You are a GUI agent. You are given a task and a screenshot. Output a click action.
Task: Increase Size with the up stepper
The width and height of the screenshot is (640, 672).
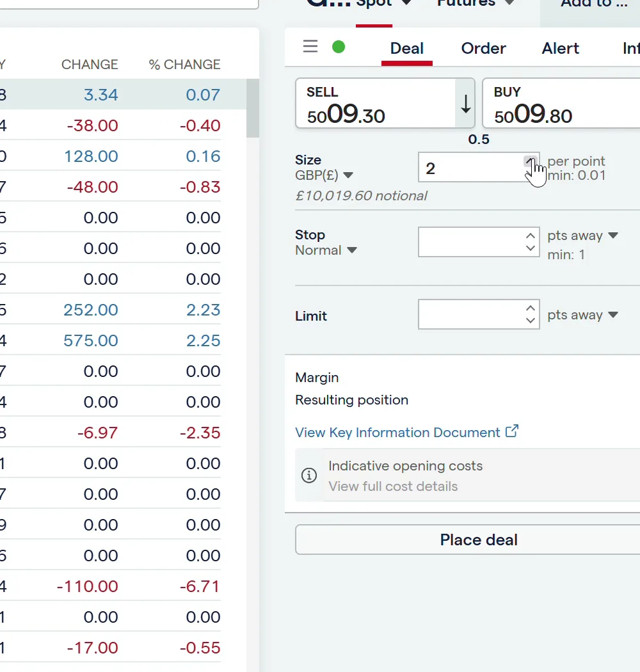coord(531,161)
